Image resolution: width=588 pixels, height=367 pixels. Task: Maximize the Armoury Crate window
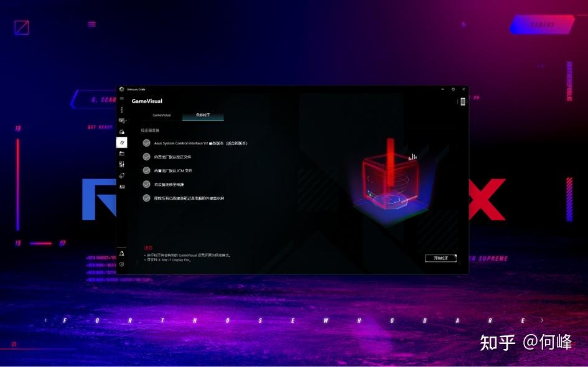pyautogui.click(x=453, y=89)
